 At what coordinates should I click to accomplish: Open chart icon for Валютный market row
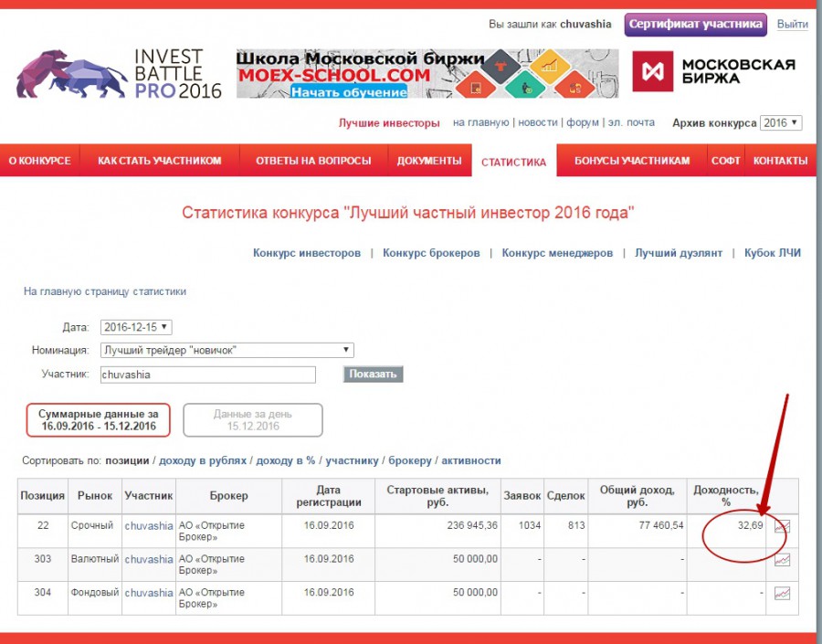(782, 559)
